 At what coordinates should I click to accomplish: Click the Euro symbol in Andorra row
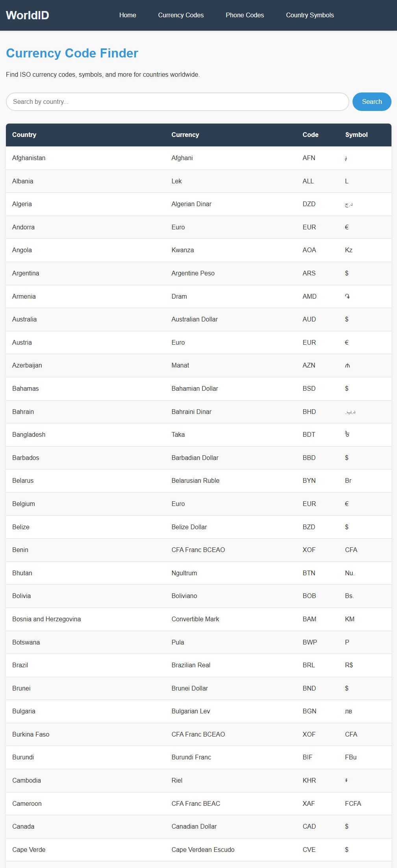pyautogui.click(x=347, y=227)
